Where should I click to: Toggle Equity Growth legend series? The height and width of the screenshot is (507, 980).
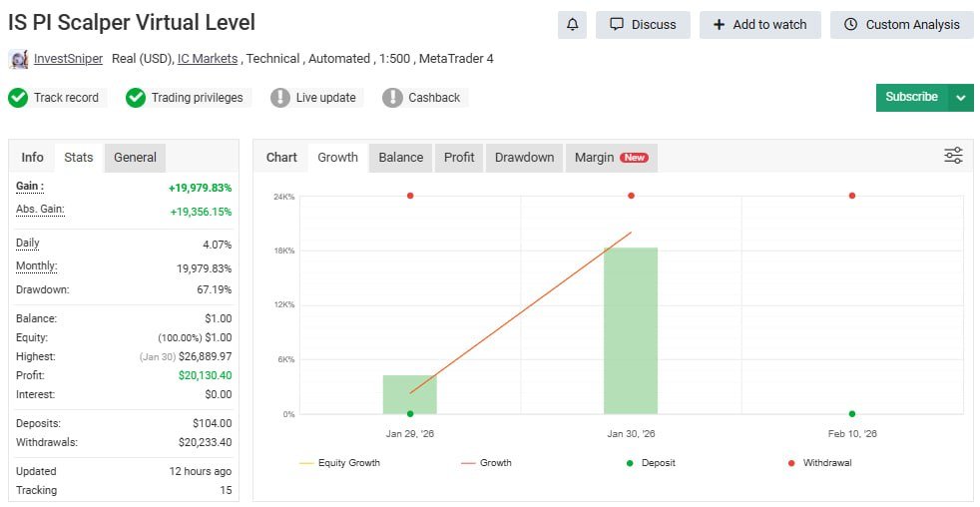tap(340, 463)
